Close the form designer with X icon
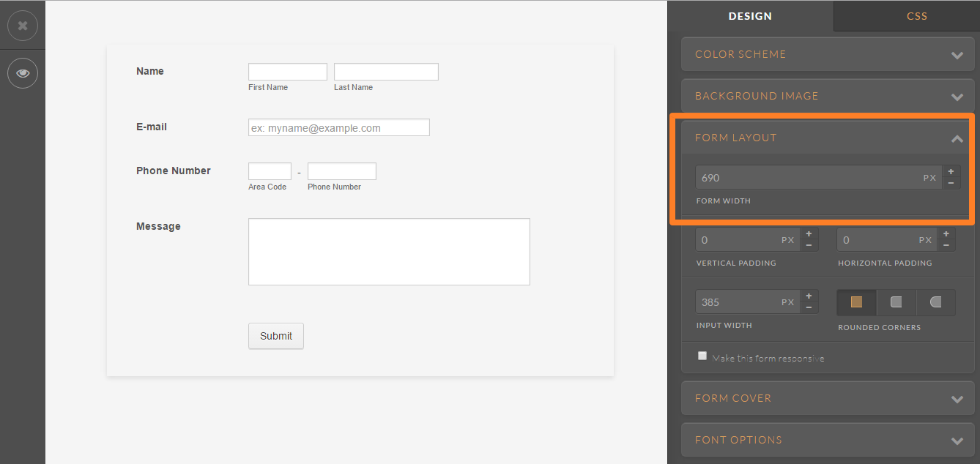Image resolution: width=980 pixels, height=464 pixels. tap(23, 26)
